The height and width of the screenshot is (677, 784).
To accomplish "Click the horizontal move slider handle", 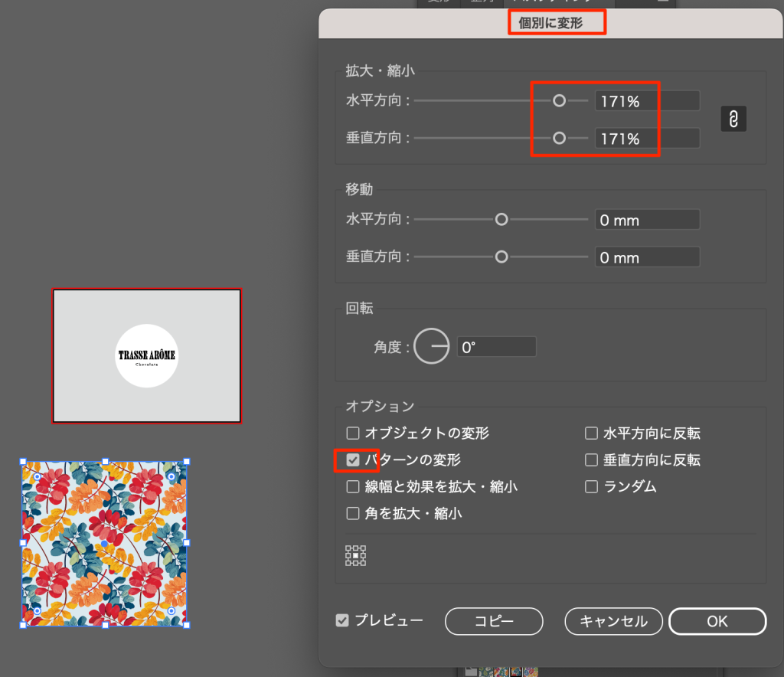I will (x=501, y=220).
